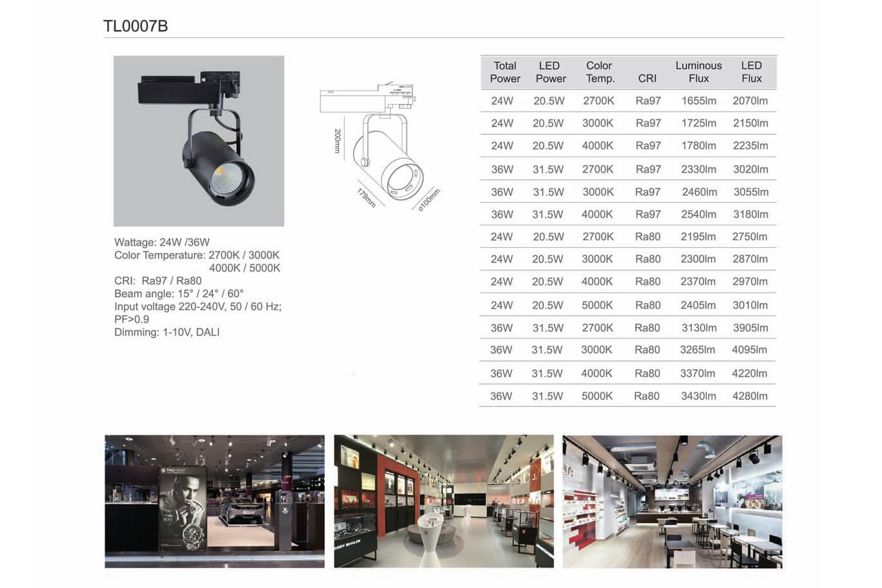
Task: Click the black track light product photo
Action: pyautogui.click(x=198, y=141)
